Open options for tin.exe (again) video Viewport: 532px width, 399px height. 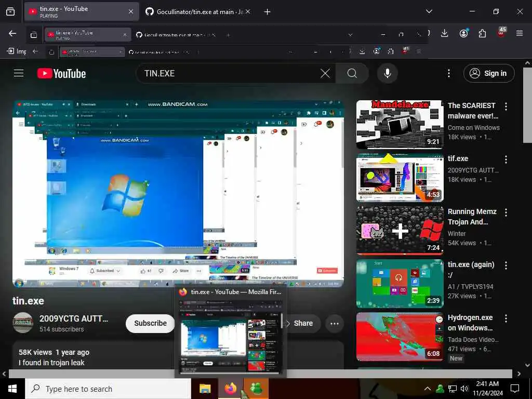pyautogui.click(x=506, y=265)
